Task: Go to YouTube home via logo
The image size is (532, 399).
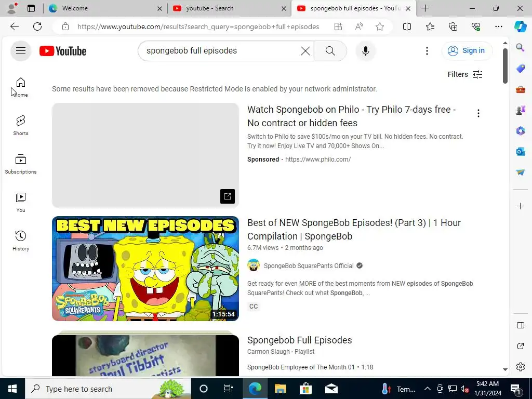Action: (x=63, y=51)
